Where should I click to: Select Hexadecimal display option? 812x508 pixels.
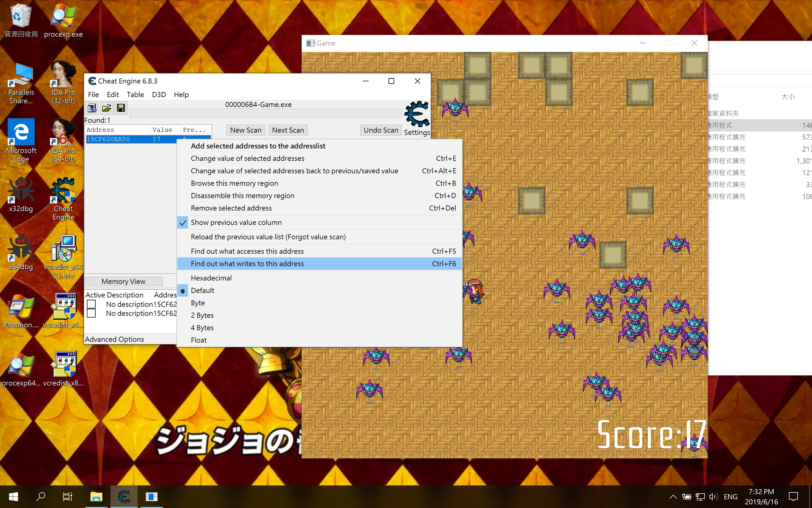coord(319,278)
